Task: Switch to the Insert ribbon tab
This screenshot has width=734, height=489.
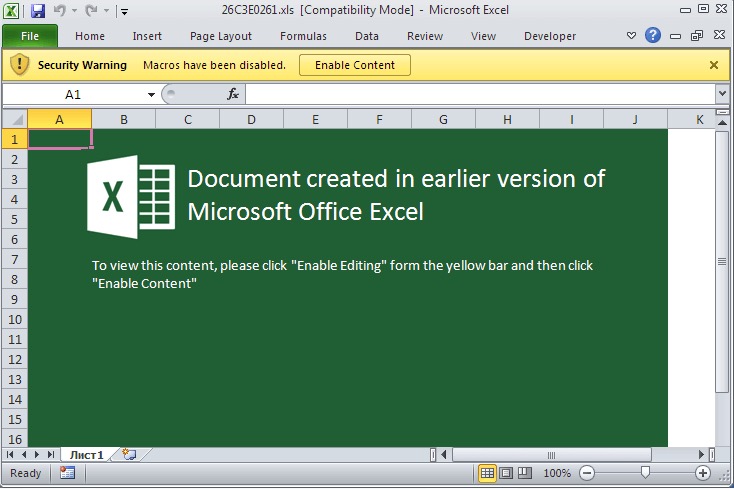Action: pos(147,36)
